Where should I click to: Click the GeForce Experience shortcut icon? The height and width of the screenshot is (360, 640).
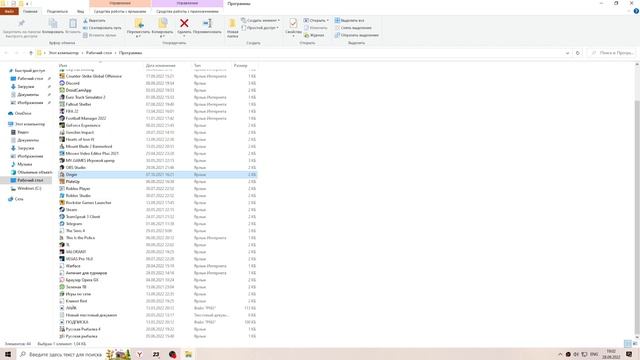click(62, 125)
